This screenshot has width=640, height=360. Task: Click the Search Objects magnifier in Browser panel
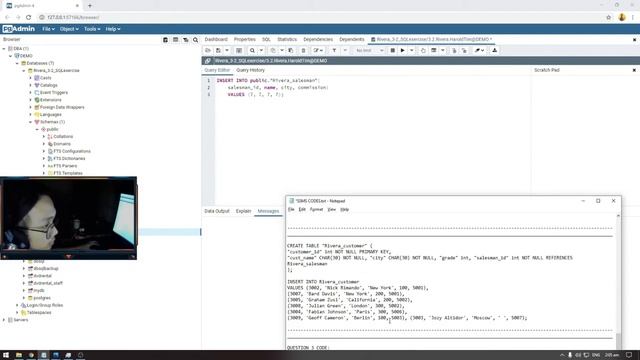coord(196,40)
